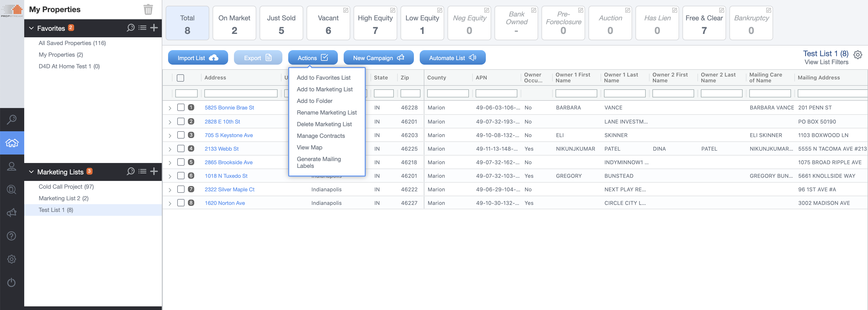Expand the row for 2133 Webb St

click(170, 148)
